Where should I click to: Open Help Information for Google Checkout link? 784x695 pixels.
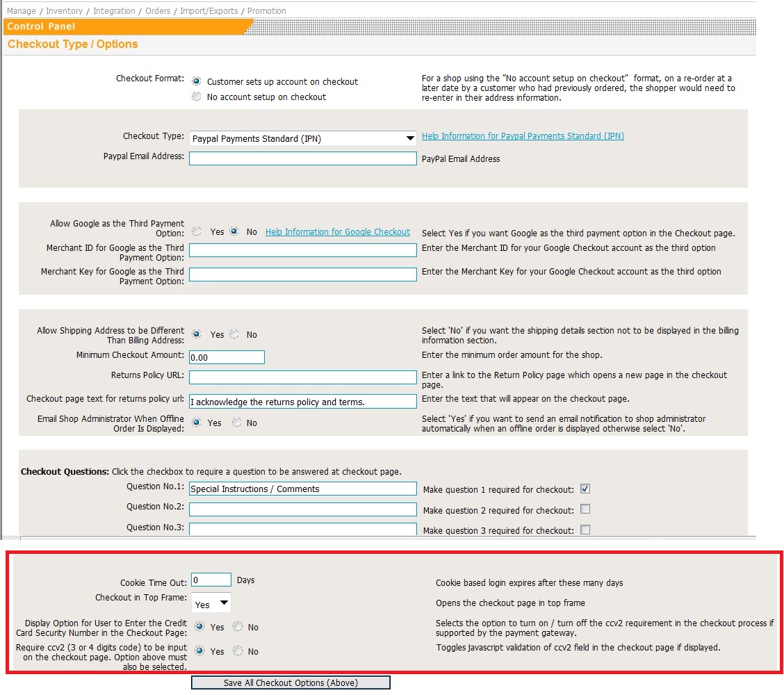click(338, 232)
